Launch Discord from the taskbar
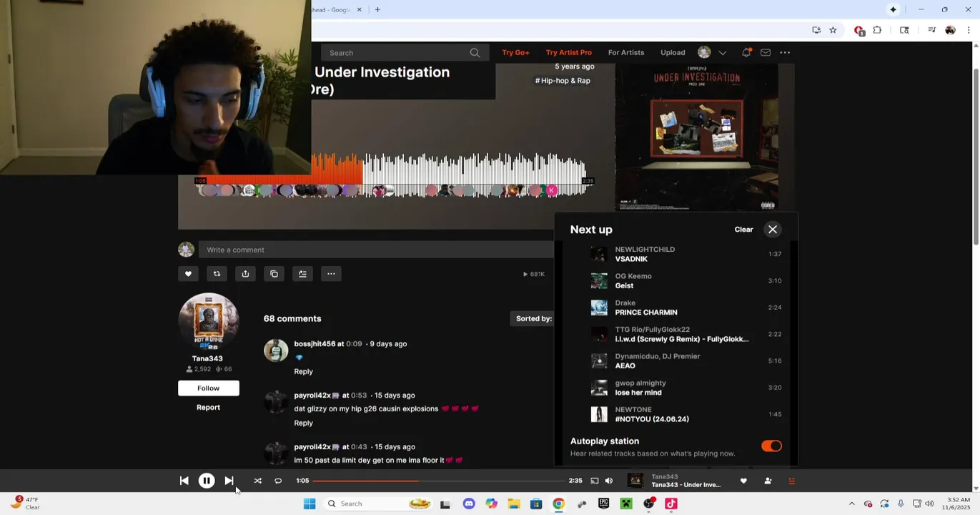 point(469,504)
